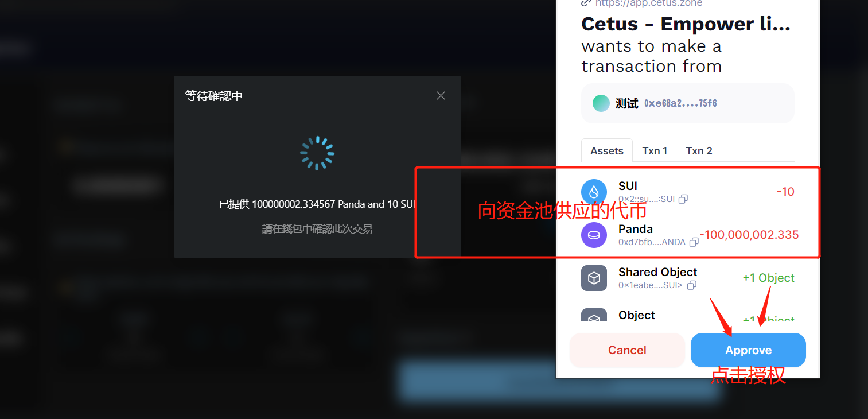
Task: Click the green +1 Object label
Action: [x=768, y=278]
